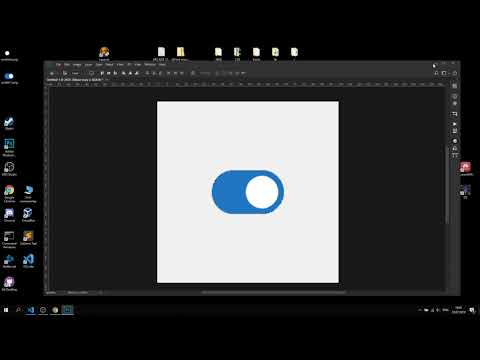Image resolution: width=480 pixels, height=360 pixels.
Task: Open the File menu in Photoshop
Action: (58, 64)
